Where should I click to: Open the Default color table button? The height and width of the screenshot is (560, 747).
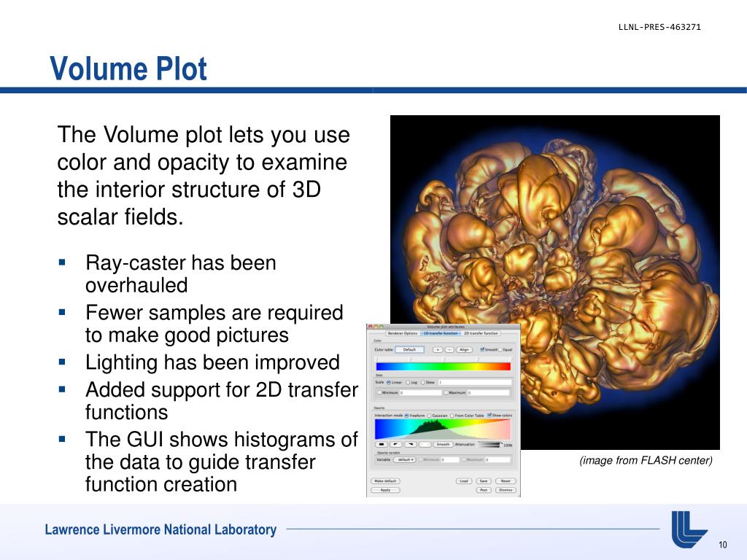[x=410, y=349]
